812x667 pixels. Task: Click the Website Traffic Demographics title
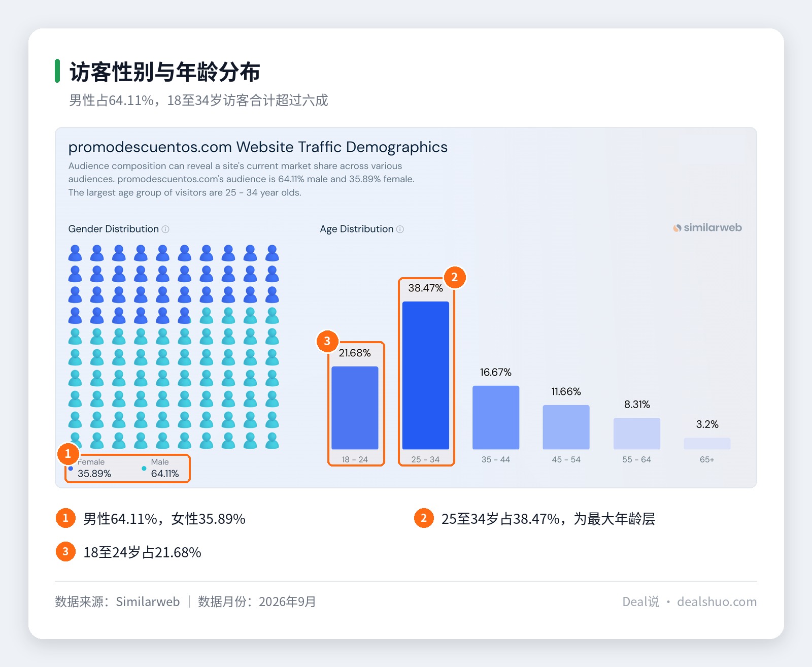258,147
